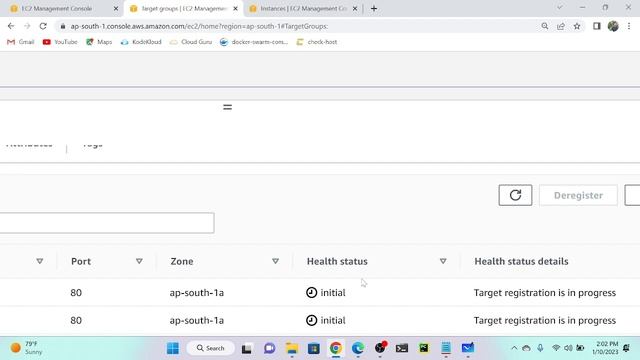Open File Explorer from taskbar
The width and height of the screenshot is (640, 360).
point(292,348)
